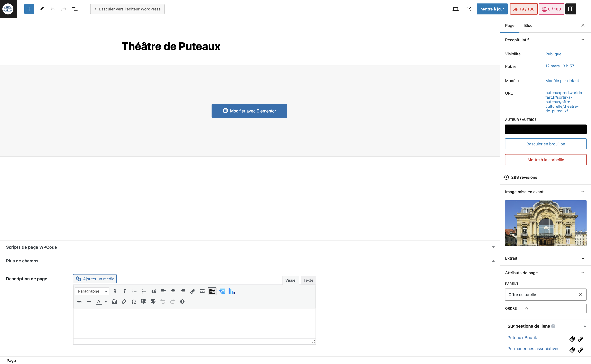Click the Modifier avec Elementor button

point(249,111)
